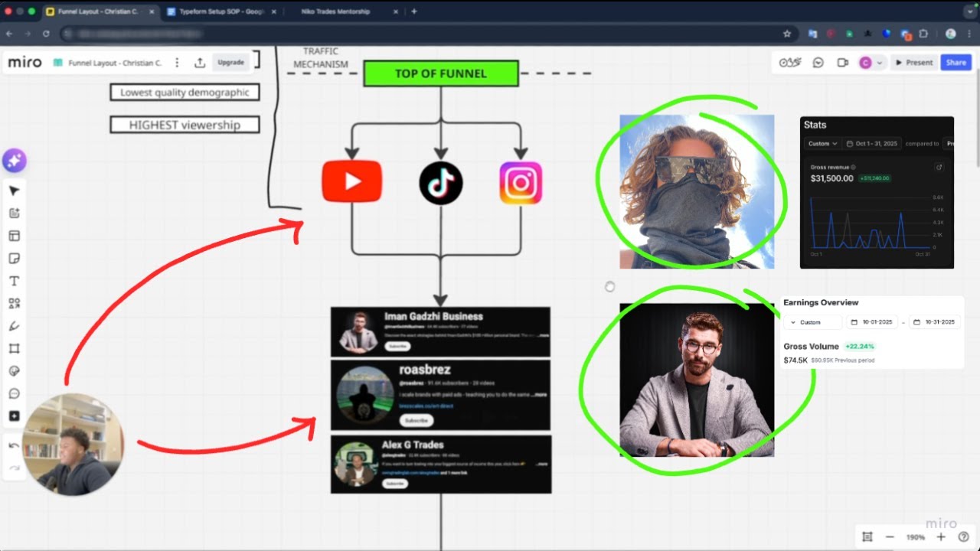The image size is (980, 551).
Task: Click the 'HIGHEST viewership' text box
Action: 185,125
